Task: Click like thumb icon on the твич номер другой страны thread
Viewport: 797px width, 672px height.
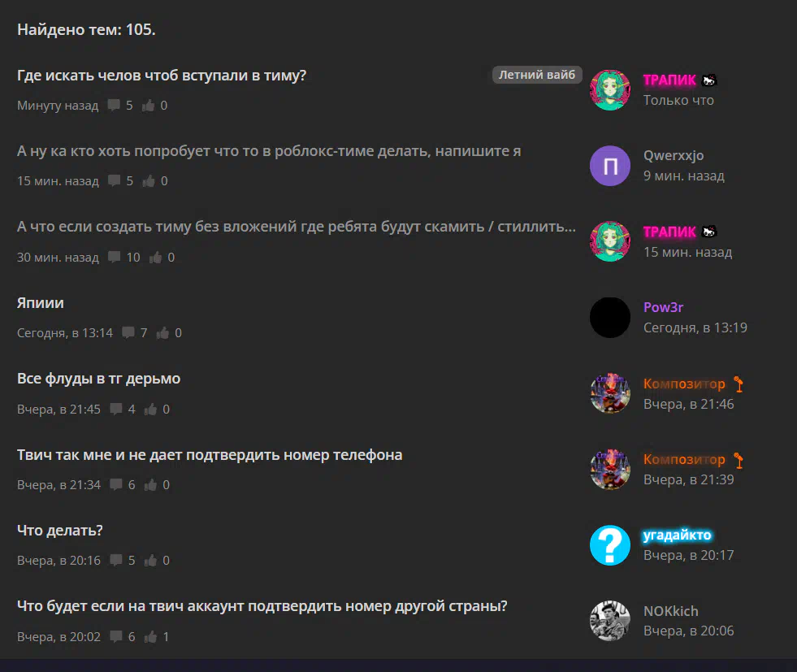Action: click(150, 636)
